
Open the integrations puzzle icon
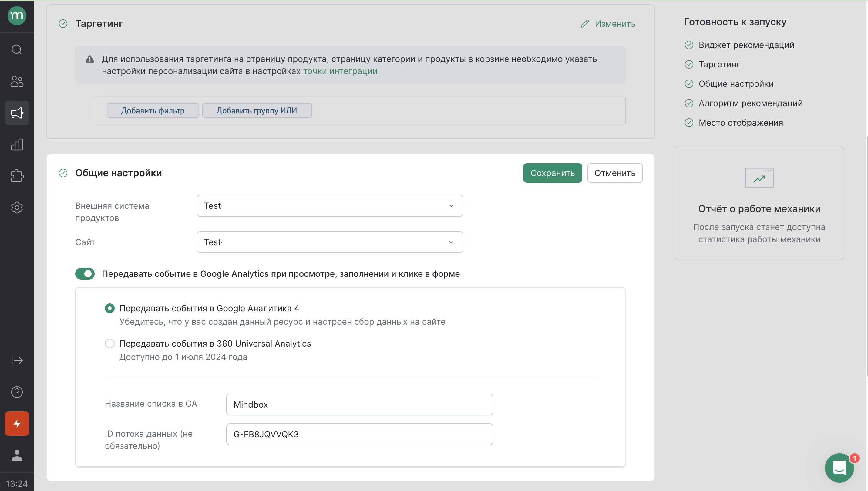point(17,176)
